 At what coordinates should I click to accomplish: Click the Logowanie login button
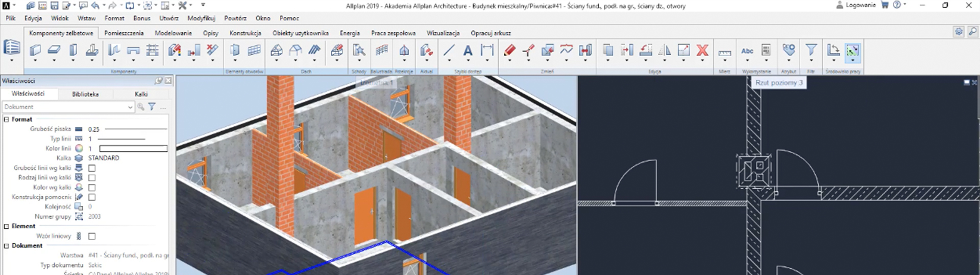pos(855,5)
